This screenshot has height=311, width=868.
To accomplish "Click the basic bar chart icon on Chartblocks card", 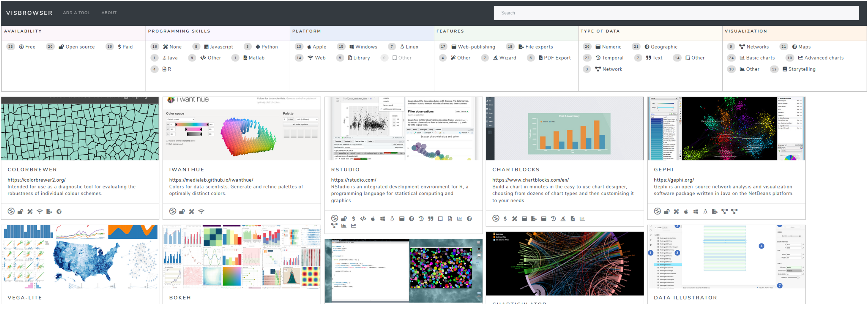I will pyautogui.click(x=582, y=219).
